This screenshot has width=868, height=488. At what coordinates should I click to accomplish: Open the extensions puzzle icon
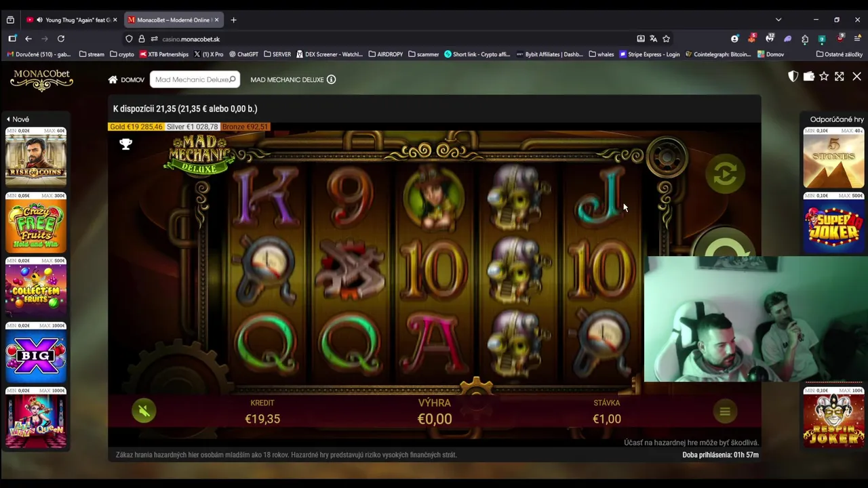click(805, 39)
